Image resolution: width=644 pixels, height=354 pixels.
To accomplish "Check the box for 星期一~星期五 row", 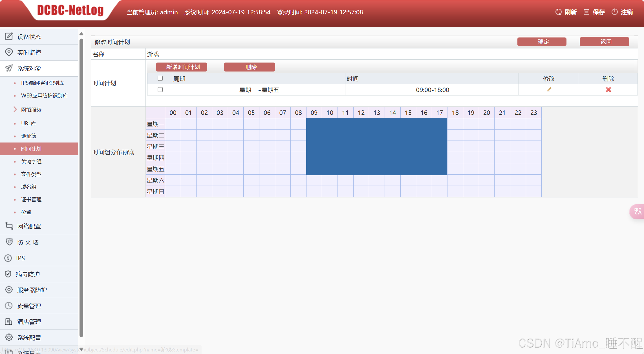I will pos(160,90).
